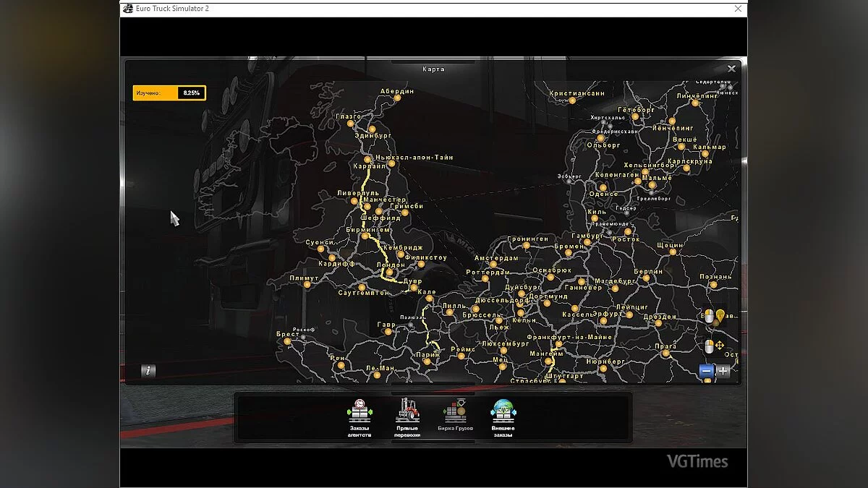
Task: Select the Берлин city marker
Action: tap(646, 279)
